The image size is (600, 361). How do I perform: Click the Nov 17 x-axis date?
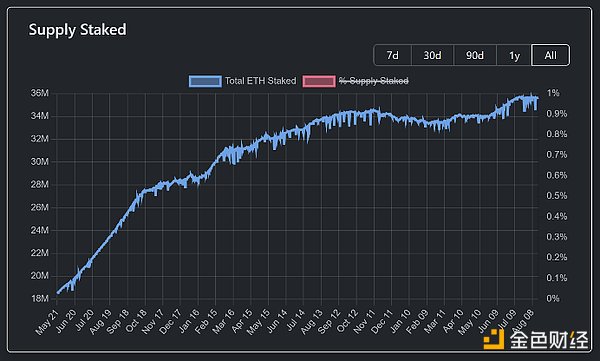(x=153, y=322)
